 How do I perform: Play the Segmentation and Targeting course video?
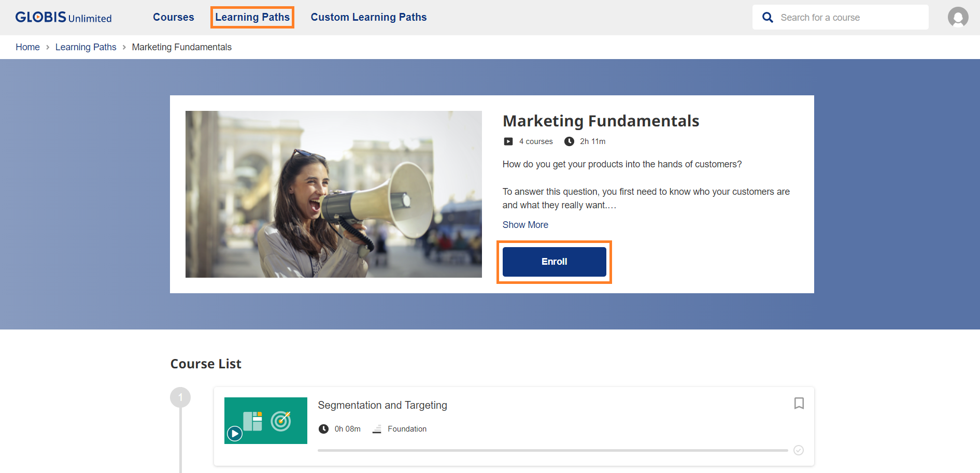click(x=235, y=433)
